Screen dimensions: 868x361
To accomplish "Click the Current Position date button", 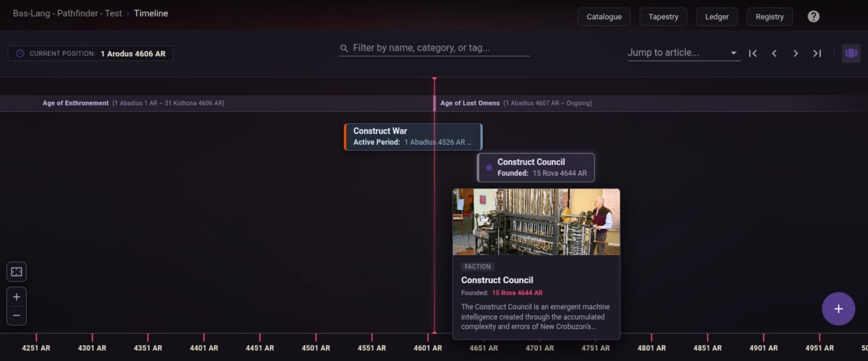I will (x=90, y=53).
